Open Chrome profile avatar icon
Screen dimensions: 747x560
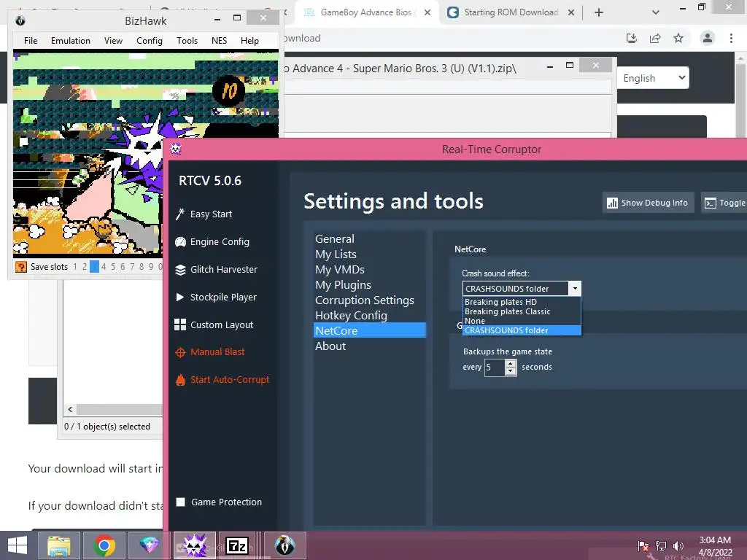pos(708,38)
